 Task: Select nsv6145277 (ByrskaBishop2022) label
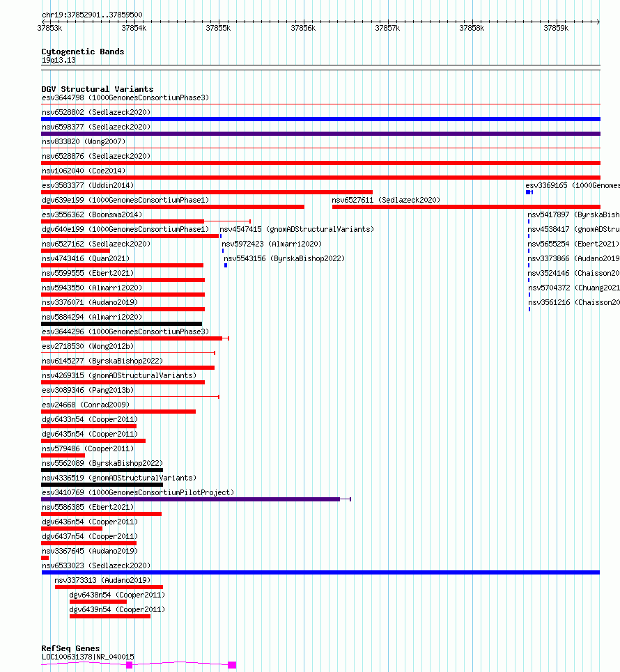coord(102,361)
